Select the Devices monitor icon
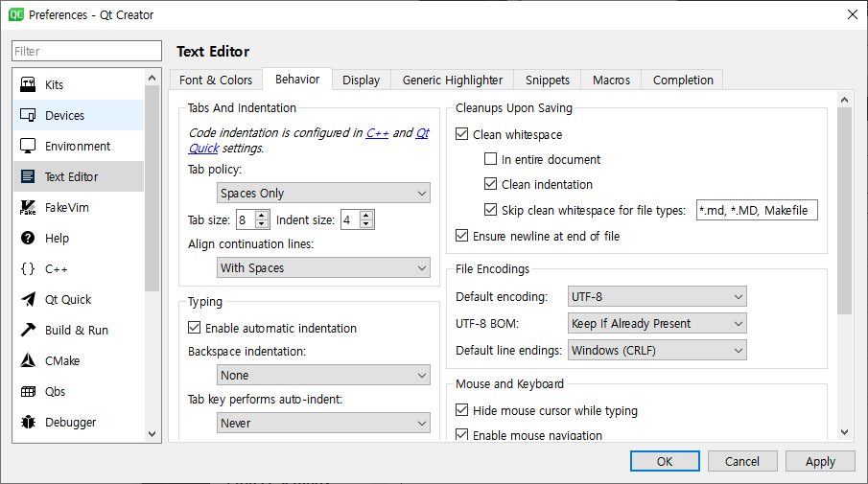Viewport: 868px width, 484px height. point(28,115)
